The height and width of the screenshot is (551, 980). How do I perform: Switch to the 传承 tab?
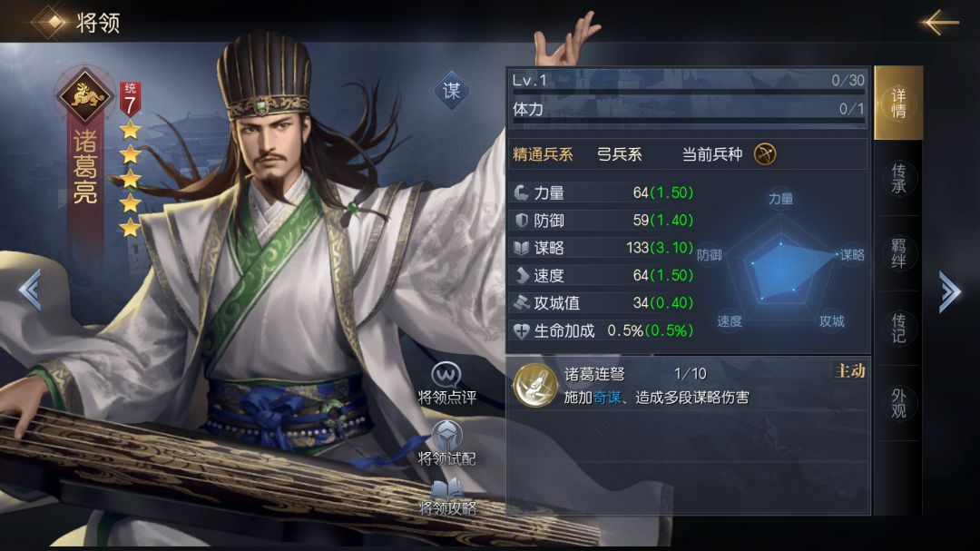898,178
